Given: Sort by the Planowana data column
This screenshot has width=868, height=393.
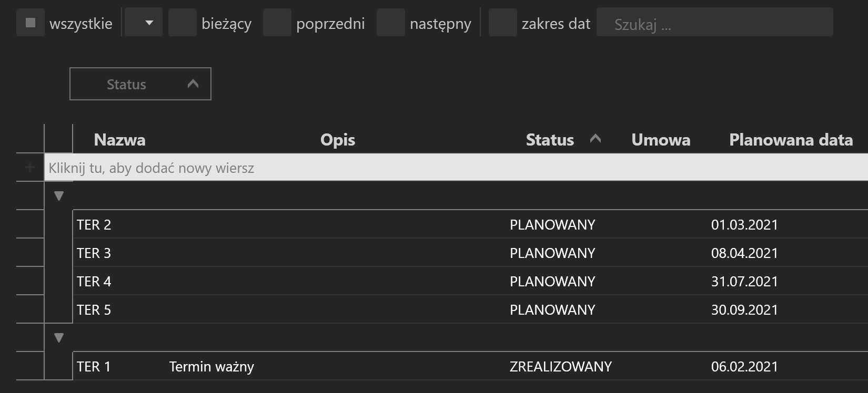Looking at the screenshot, I should click(791, 140).
